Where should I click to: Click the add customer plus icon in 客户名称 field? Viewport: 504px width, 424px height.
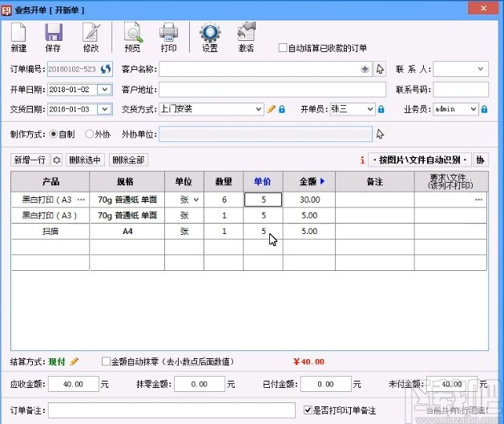(365, 69)
